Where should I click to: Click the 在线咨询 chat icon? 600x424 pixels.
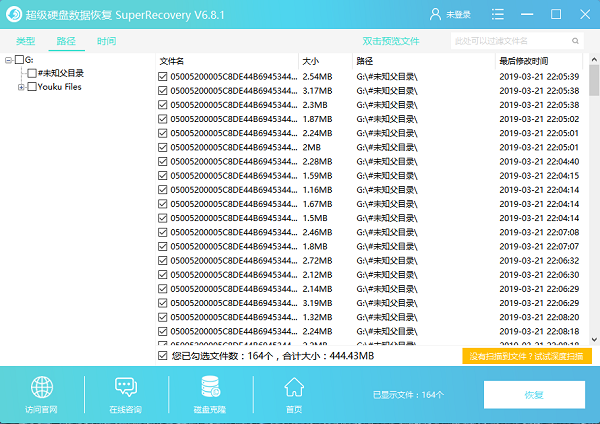point(126,387)
